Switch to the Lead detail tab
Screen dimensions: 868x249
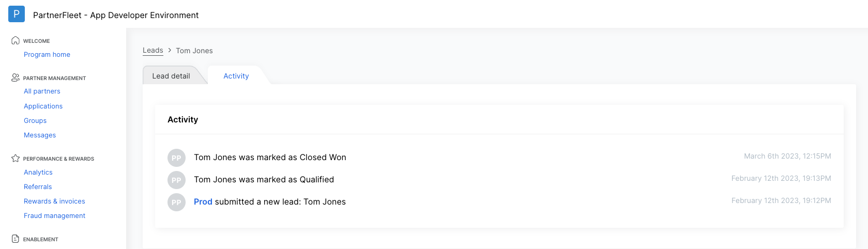pos(171,76)
